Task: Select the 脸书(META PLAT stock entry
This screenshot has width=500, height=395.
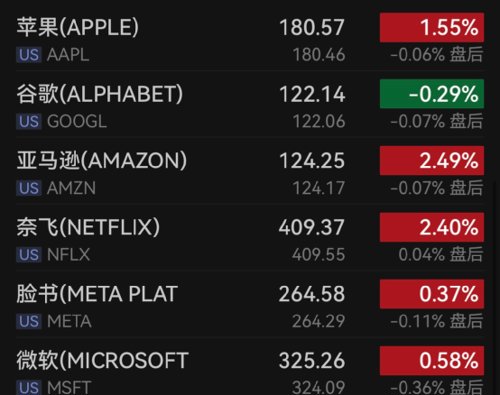Action: pyautogui.click(x=250, y=304)
